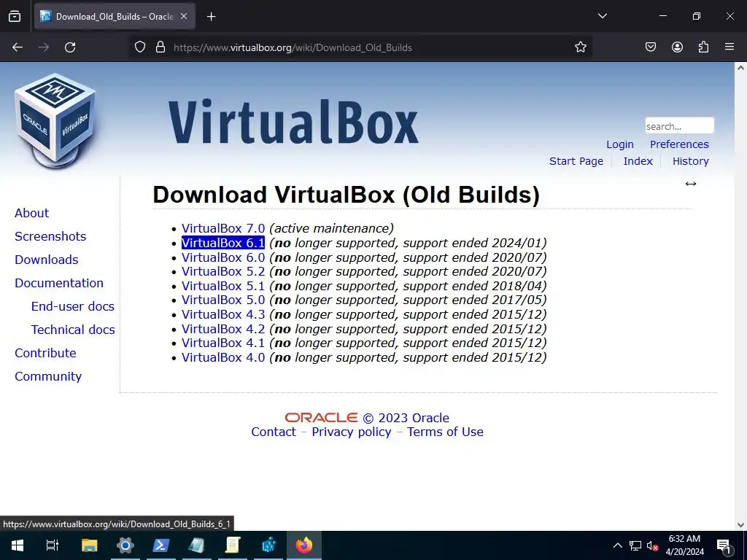747x560 pixels.
Task: Select the Download_Old_Builds browser tab
Action: 115,17
